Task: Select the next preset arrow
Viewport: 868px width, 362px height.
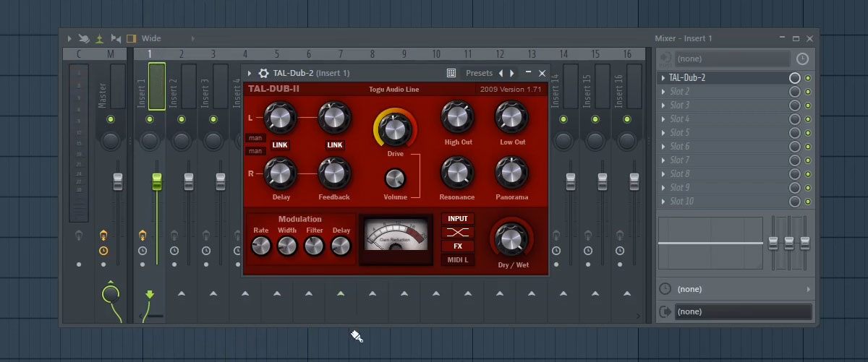Action: [512, 73]
